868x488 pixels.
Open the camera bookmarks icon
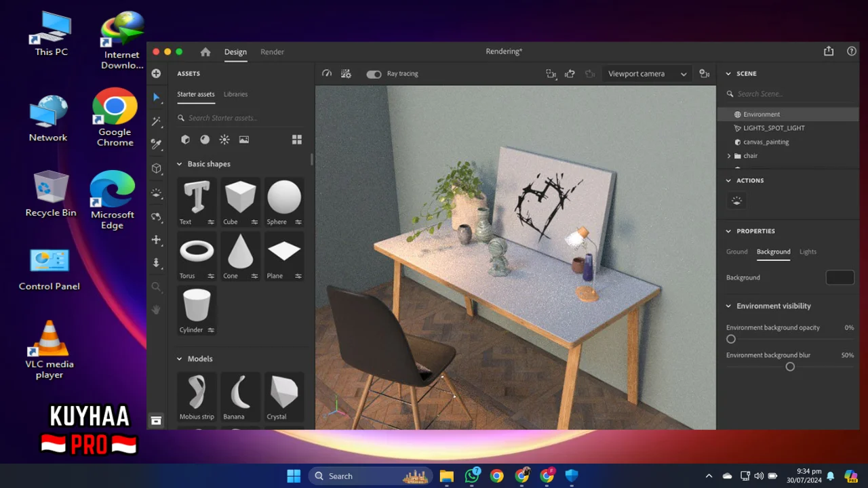pyautogui.click(x=705, y=74)
